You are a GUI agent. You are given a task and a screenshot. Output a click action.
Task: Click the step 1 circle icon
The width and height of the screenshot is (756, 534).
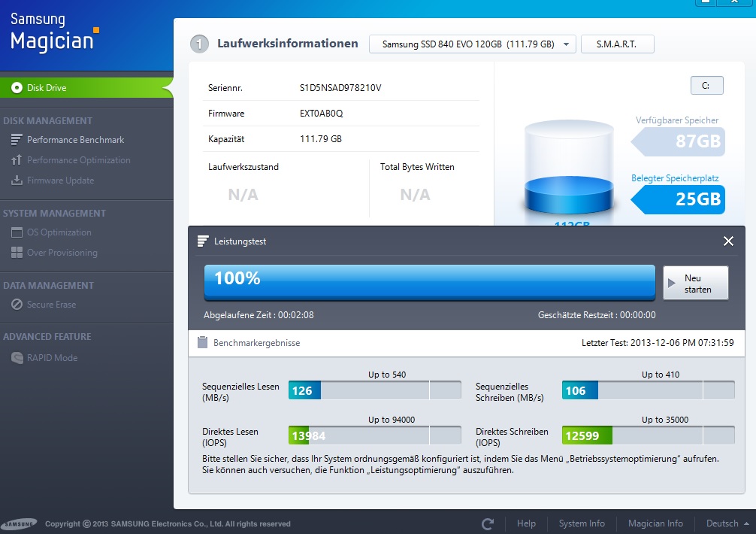(x=199, y=44)
